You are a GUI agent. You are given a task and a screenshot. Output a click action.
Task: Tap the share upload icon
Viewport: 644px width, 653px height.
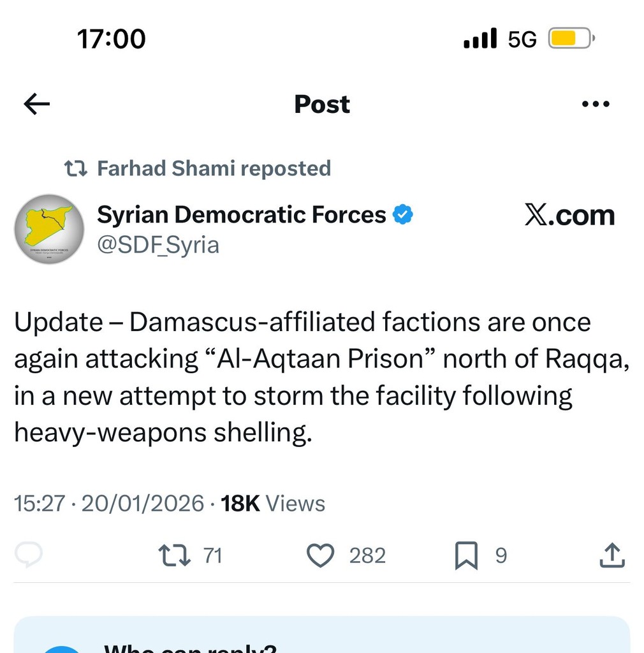click(611, 555)
